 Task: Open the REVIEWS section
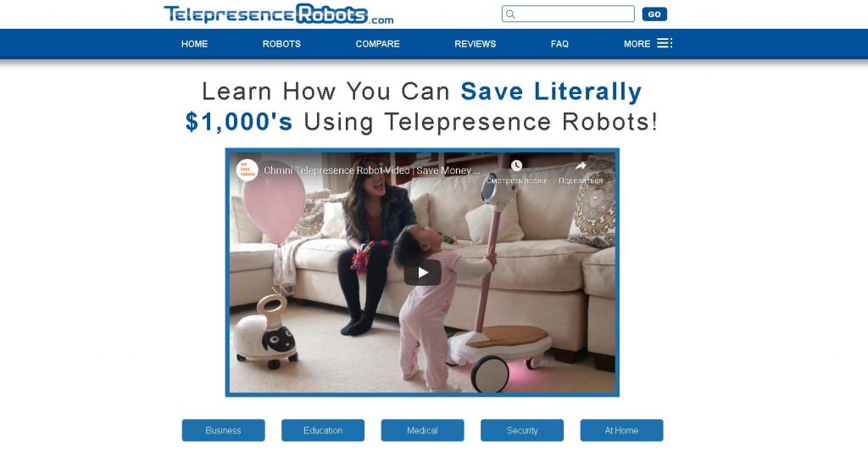[x=476, y=44]
